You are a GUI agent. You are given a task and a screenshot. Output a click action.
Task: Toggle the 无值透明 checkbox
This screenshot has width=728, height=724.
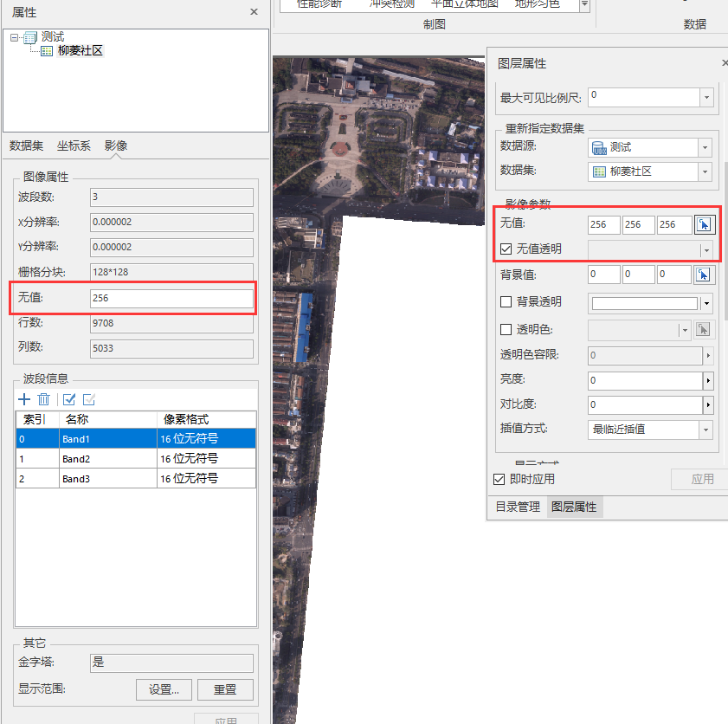(506, 249)
